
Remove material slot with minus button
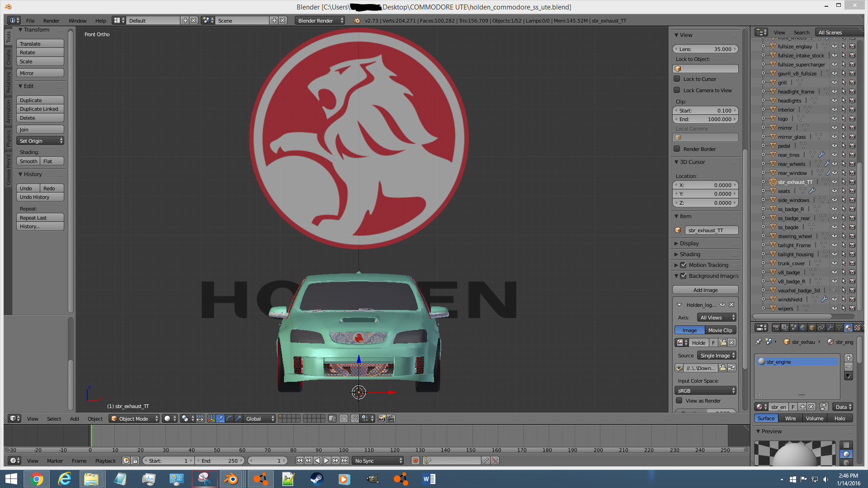tap(848, 367)
